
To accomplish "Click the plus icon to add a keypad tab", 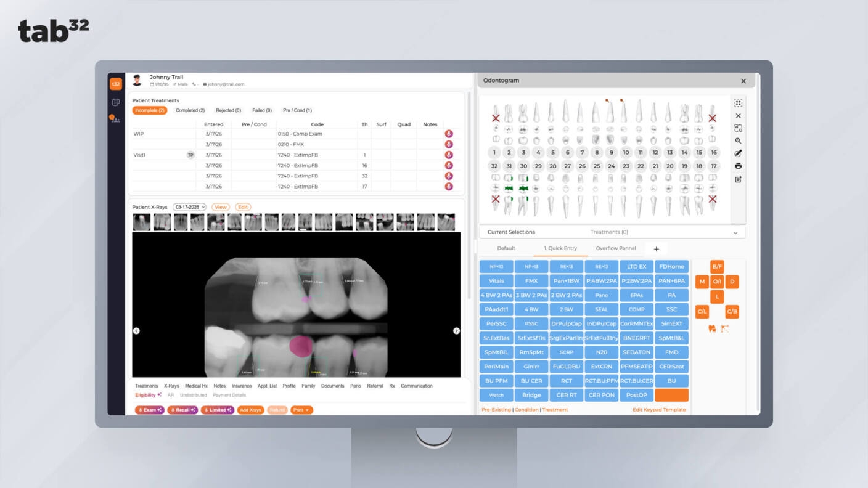I will tap(657, 249).
